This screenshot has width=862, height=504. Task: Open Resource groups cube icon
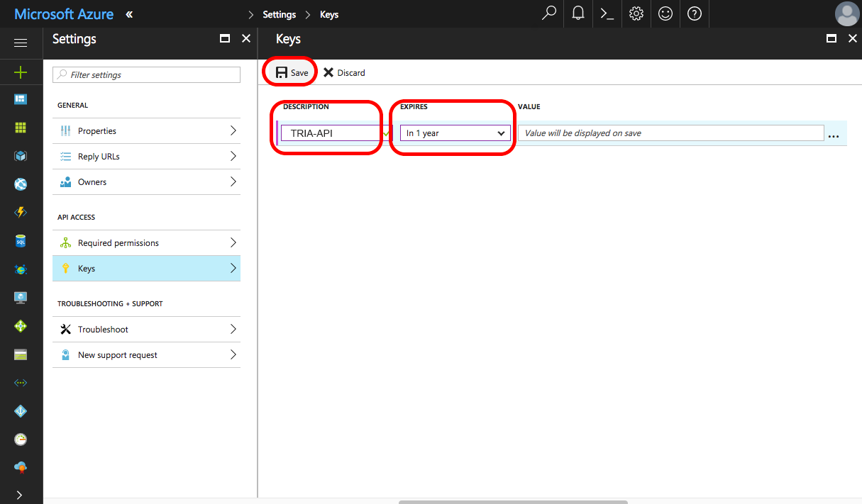pyautogui.click(x=21, y=156)
